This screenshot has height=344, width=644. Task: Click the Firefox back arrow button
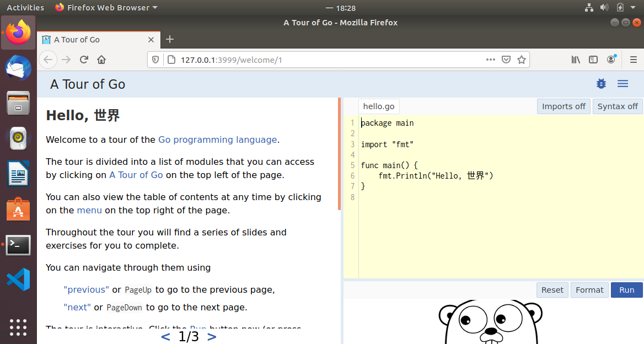click(x=48, y=60)
